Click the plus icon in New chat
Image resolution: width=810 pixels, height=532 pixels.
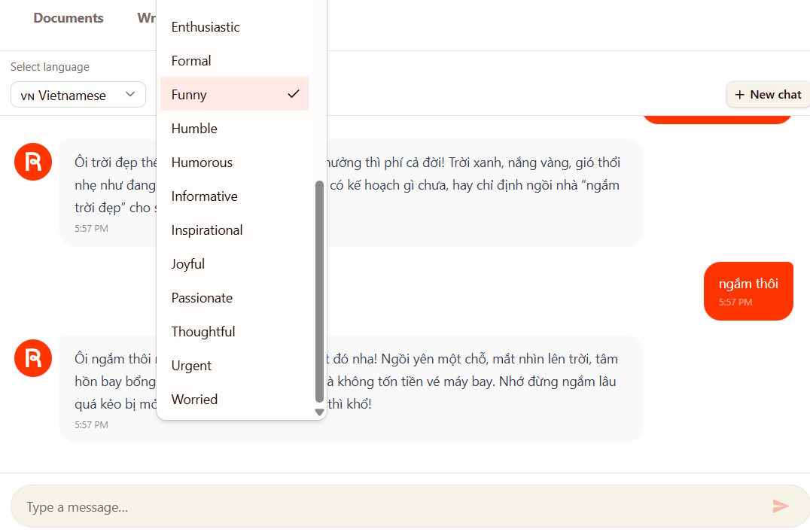click(x=740, y=95)
